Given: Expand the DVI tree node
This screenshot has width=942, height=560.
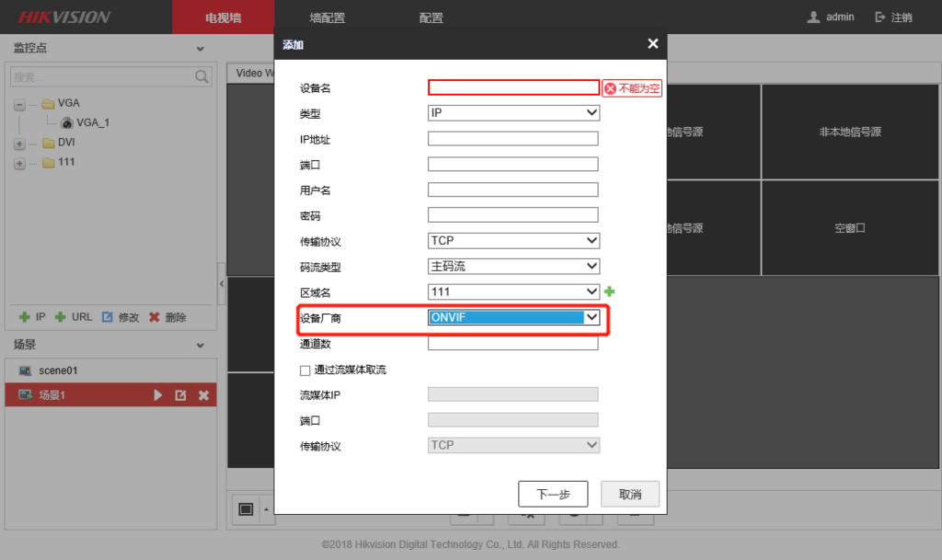Looking at the screenshot, I should pyautogui.click(x=20, y=142).
